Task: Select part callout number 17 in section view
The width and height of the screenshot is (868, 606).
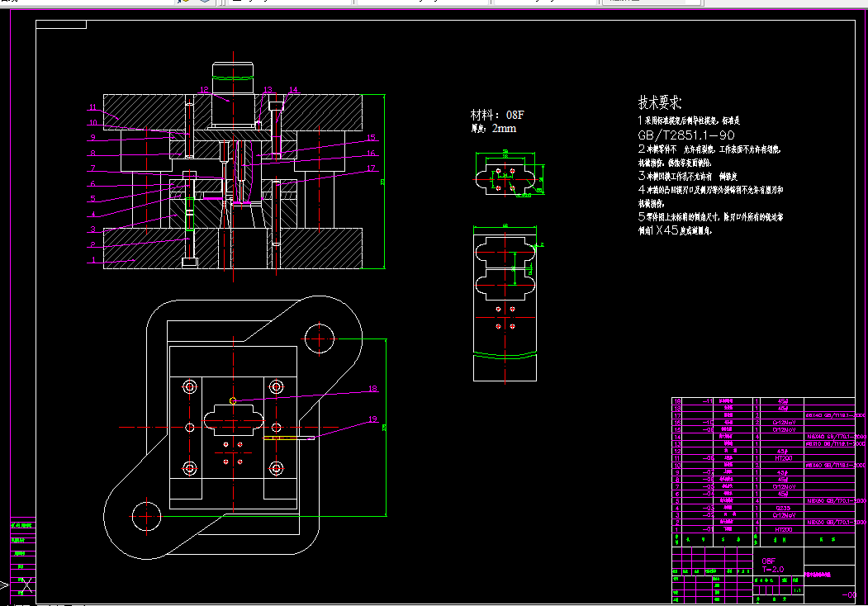Action: pyautogui.click(x=371, y=168)
